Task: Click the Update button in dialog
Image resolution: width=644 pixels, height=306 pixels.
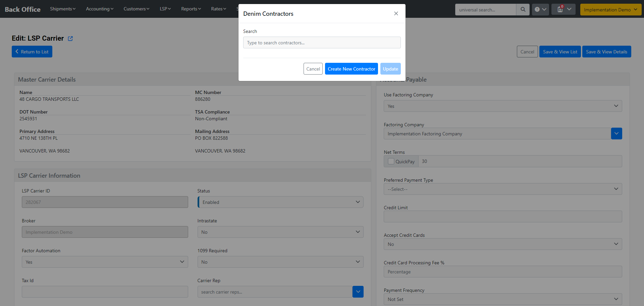Action: coord(390,69)
